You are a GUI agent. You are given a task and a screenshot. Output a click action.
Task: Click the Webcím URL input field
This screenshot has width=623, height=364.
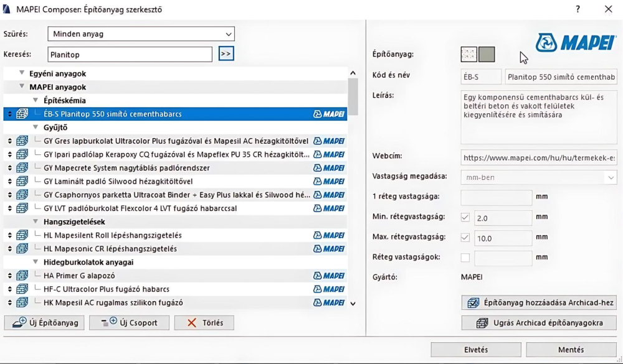(x=539, y=157)
